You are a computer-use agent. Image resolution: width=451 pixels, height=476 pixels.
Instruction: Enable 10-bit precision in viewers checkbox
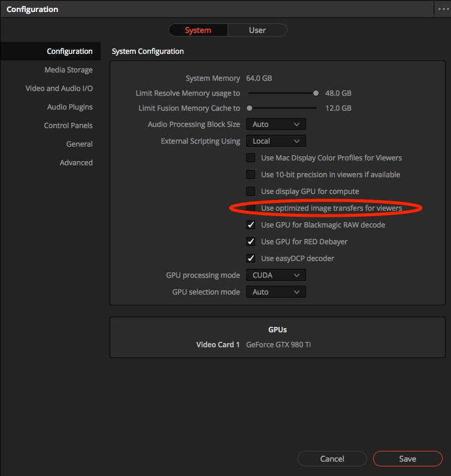(x=250, y=175)
